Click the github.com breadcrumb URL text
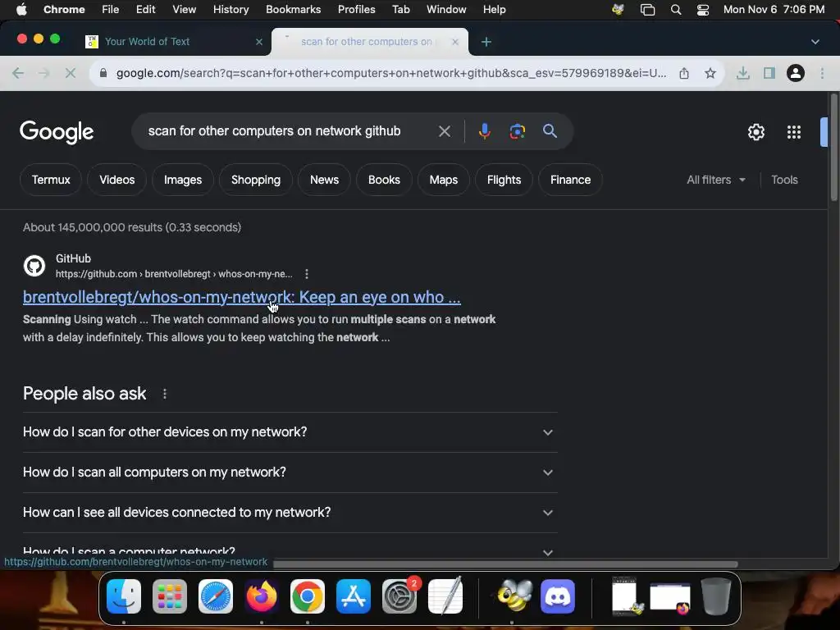Image resolution: width=840 pixels, height=630 pixels. tap(174, 274)
